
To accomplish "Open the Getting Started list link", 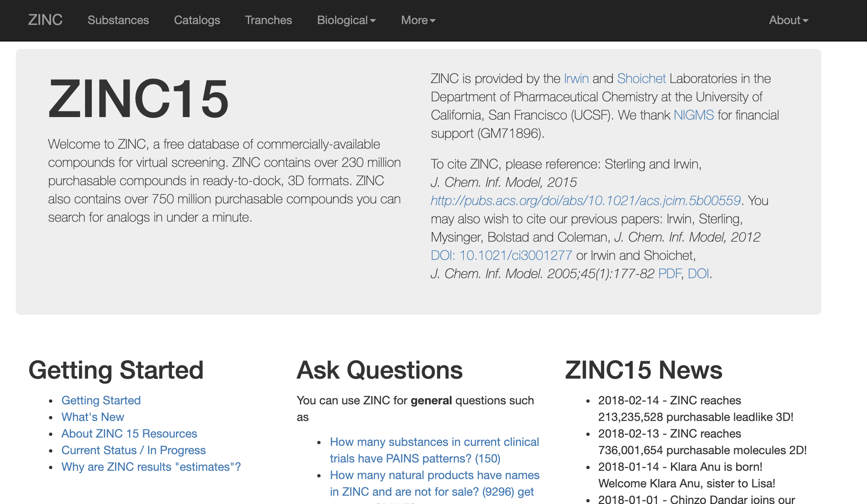I will (x=101, y=400).
